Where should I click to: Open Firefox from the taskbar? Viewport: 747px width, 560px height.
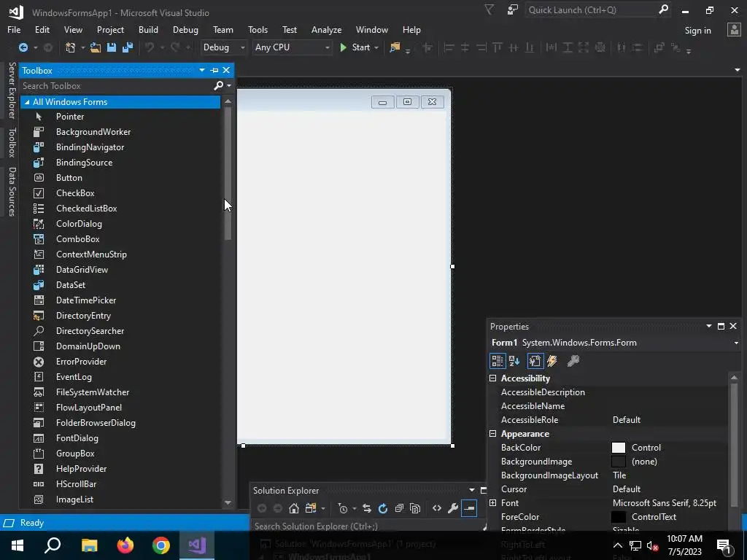pyautogui.click(x=125, y=545)
